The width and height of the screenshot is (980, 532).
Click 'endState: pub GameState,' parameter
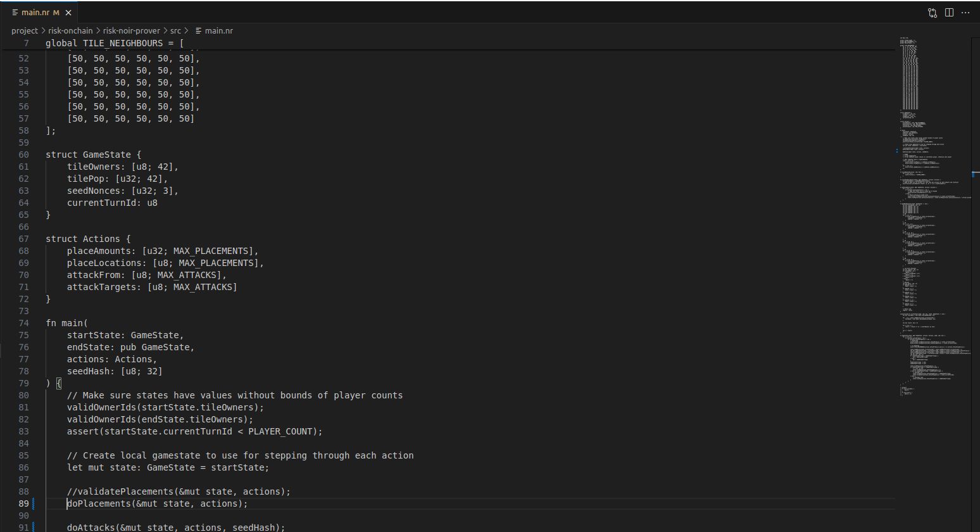pyautogui.click(x=130, y=347)
